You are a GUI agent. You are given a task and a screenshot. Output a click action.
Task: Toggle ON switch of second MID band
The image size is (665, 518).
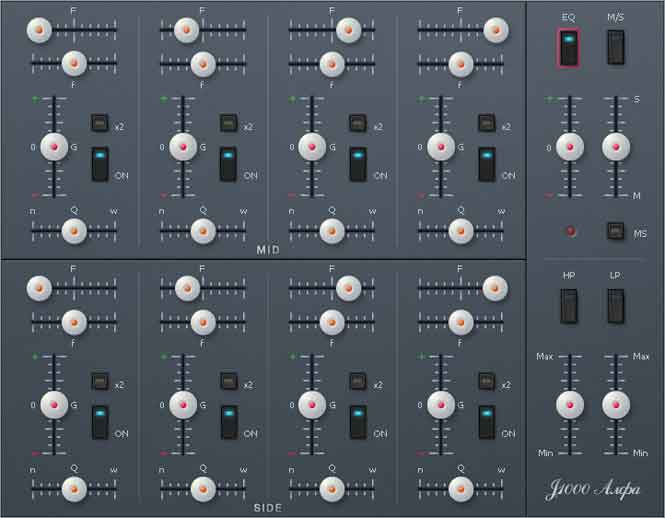click(x=228, y=164)
